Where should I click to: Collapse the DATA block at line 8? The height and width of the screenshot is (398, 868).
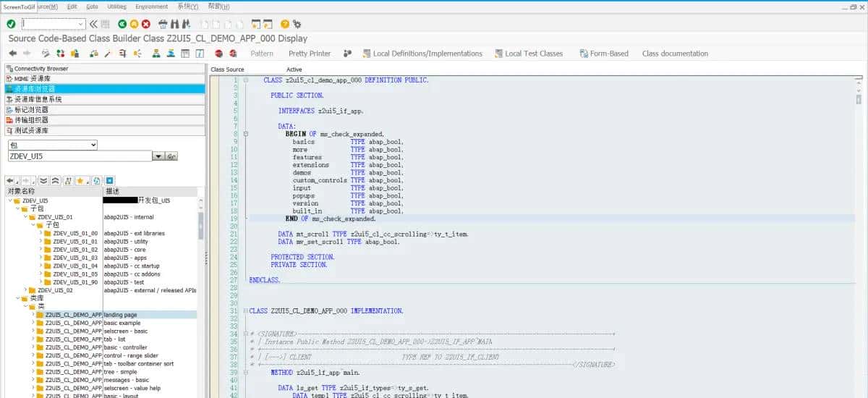tap(246, 135)
